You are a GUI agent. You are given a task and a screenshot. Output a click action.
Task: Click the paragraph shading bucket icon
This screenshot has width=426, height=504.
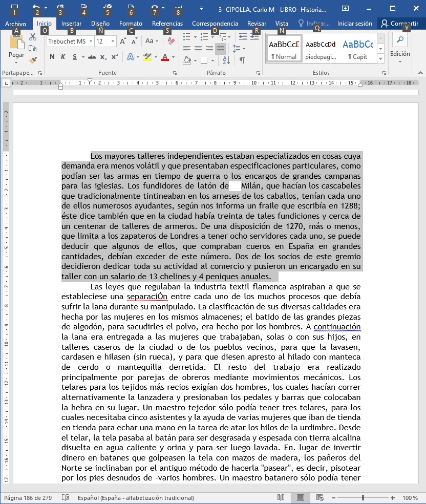(187, 60)
